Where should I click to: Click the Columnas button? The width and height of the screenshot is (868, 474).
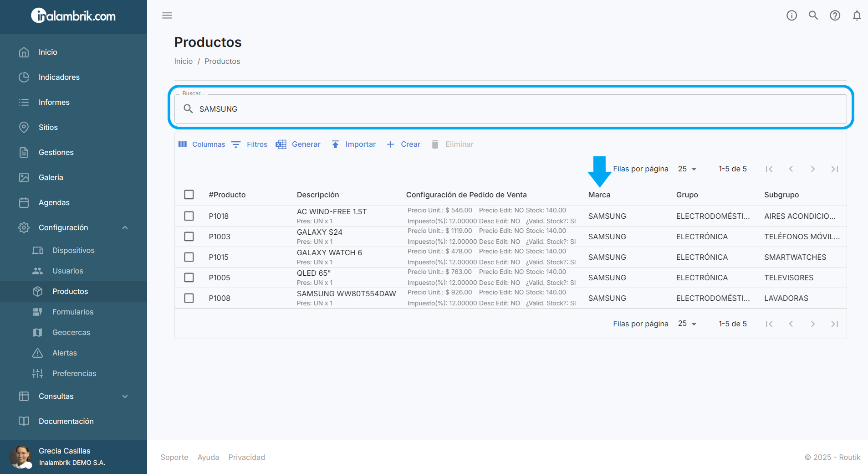pyautogui.click(x=201, y=144)
